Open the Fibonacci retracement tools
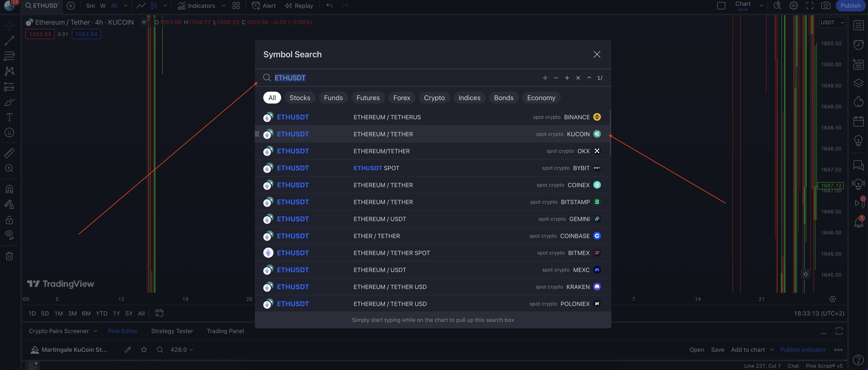The width and height of the screenshot is (868, 370). (x=9, y=56)
